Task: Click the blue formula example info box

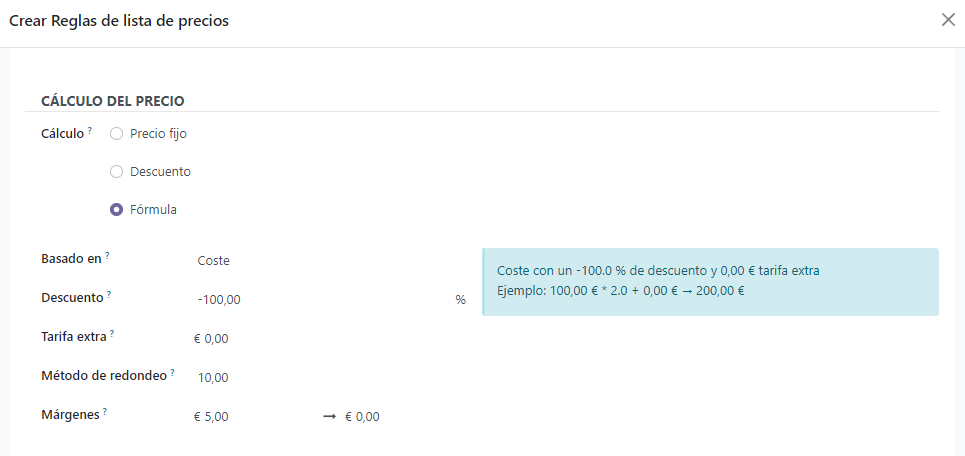Action: pos(710,281)
